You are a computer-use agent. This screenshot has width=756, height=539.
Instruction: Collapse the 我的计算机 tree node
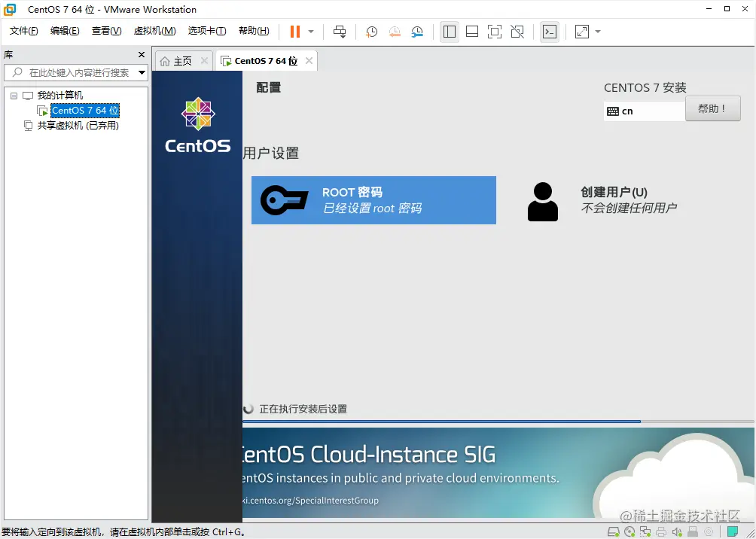click(x=14, y=96)
